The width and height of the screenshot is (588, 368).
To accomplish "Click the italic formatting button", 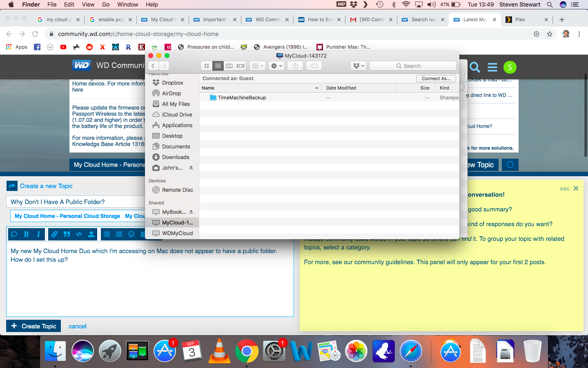I will [x=38, y=234].
